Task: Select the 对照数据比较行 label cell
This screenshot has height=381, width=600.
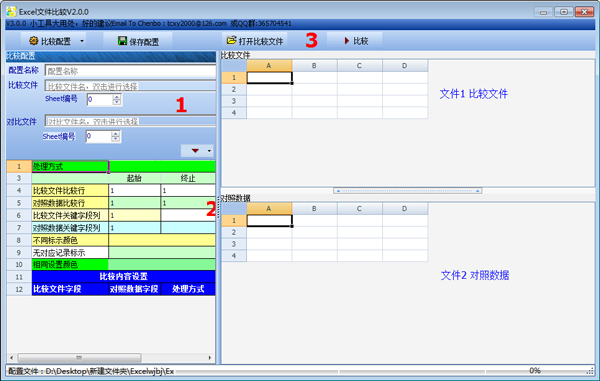Action: pos(70,203)
